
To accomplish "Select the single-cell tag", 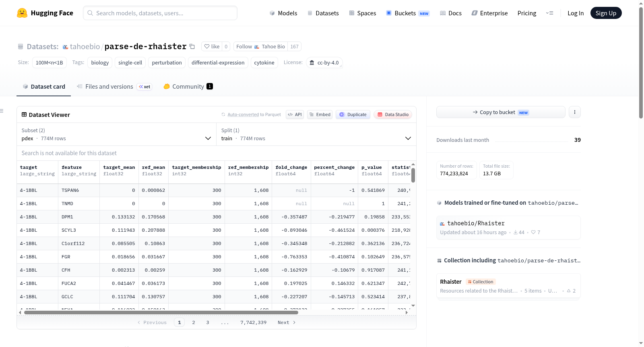I will 130,63.
